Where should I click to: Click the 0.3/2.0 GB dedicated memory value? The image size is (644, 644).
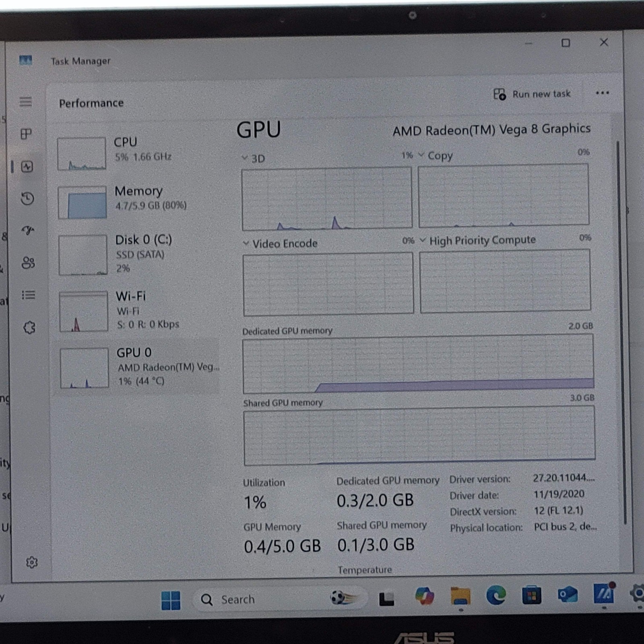(x=375, y=500)
